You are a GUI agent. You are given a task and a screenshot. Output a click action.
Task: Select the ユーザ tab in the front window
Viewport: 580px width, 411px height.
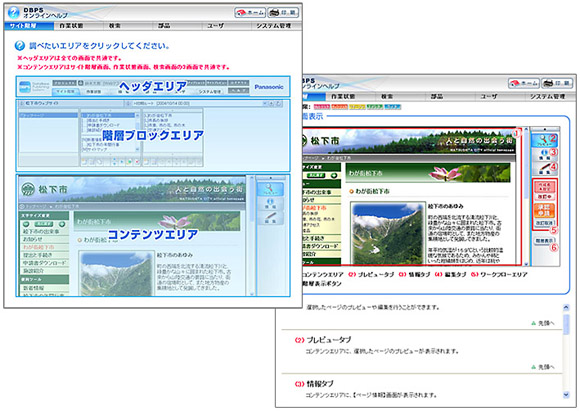216,26
